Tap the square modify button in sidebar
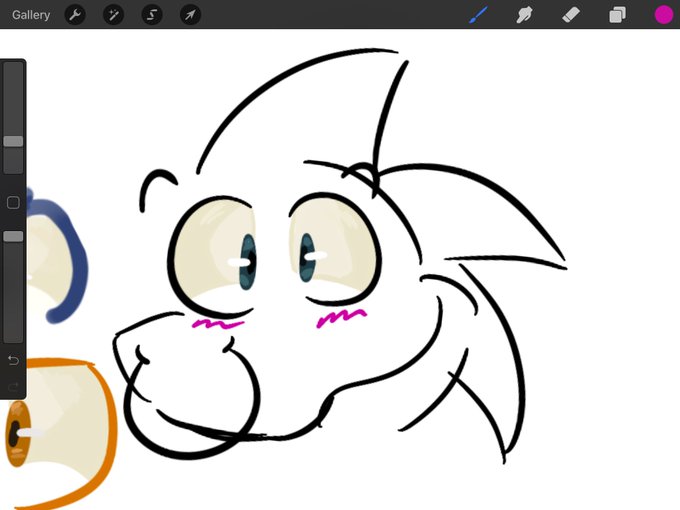The image size is (680, 510). pos(13,203)
